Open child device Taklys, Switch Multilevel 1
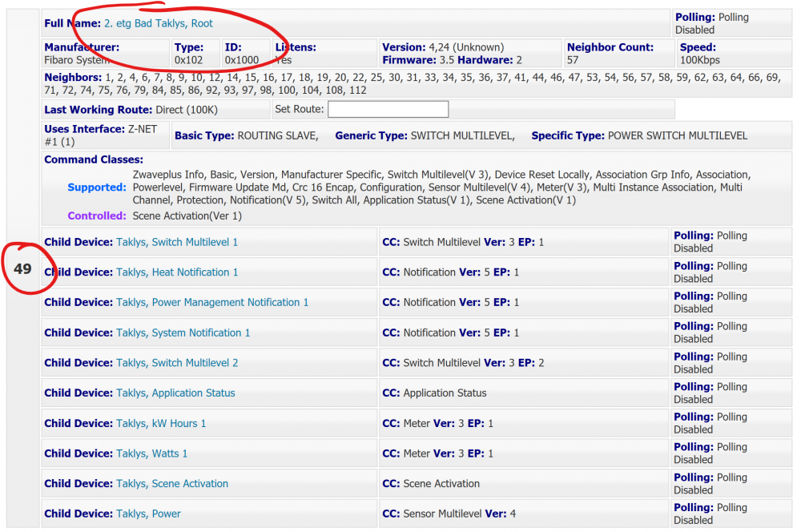The width and height of the screenshot is (801, 532). tap(176, 242)
